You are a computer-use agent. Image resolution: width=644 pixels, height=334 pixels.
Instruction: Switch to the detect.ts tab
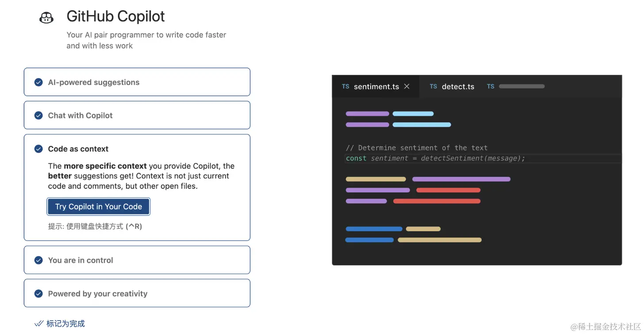458,87
